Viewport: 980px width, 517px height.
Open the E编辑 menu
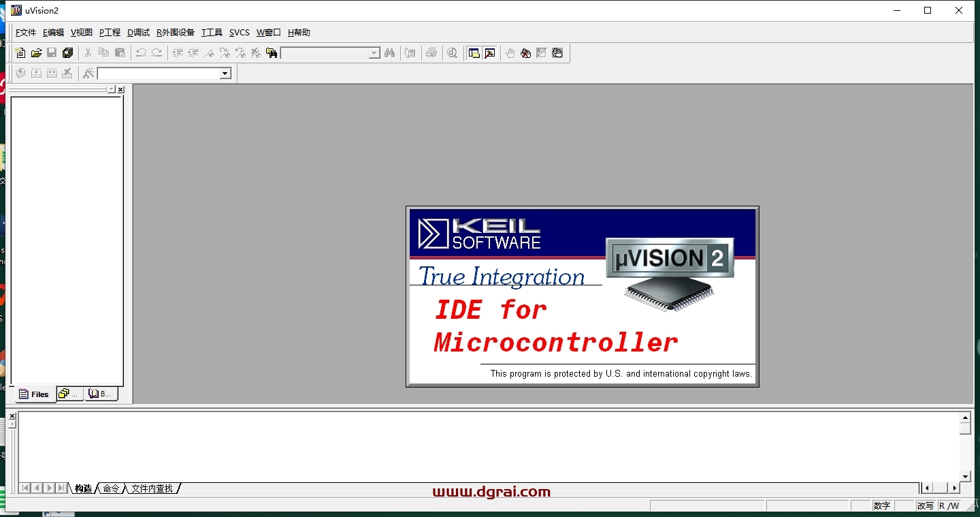pos(53,33)
